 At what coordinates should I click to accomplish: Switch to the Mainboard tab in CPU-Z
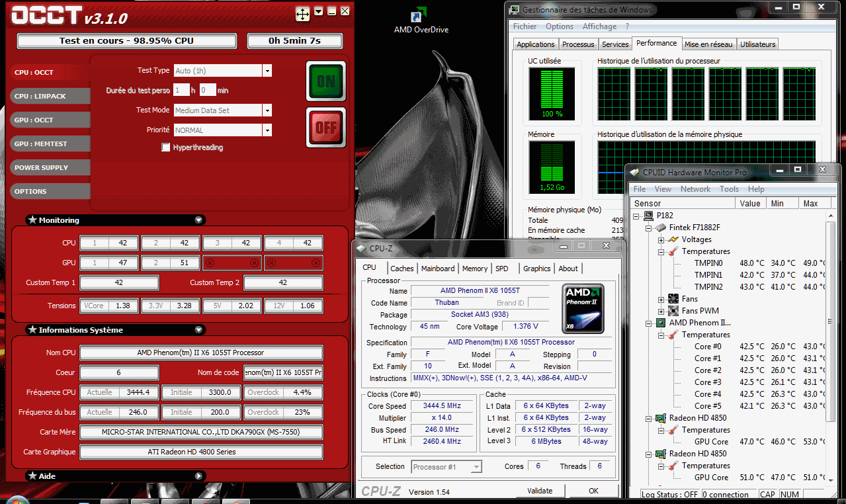[438, 269]
